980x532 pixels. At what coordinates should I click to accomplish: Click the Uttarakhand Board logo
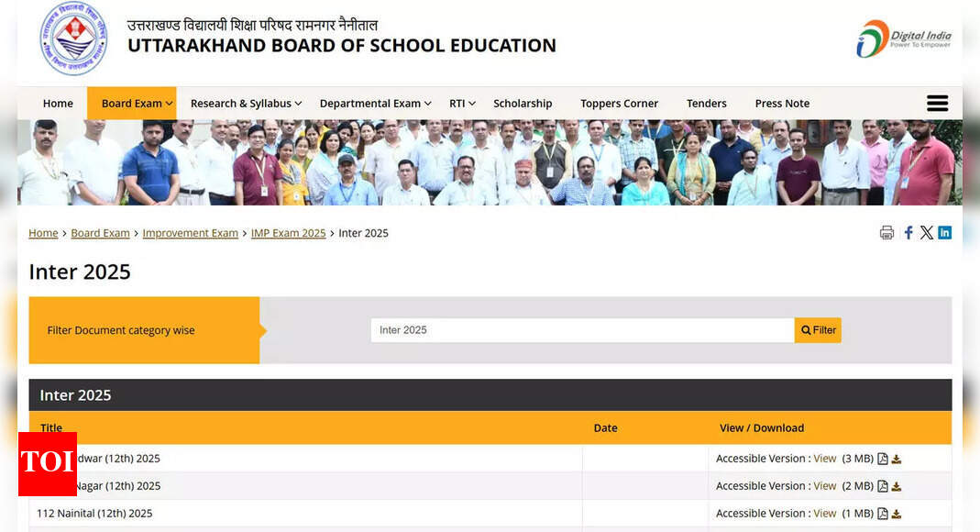[x=73, y=39]
